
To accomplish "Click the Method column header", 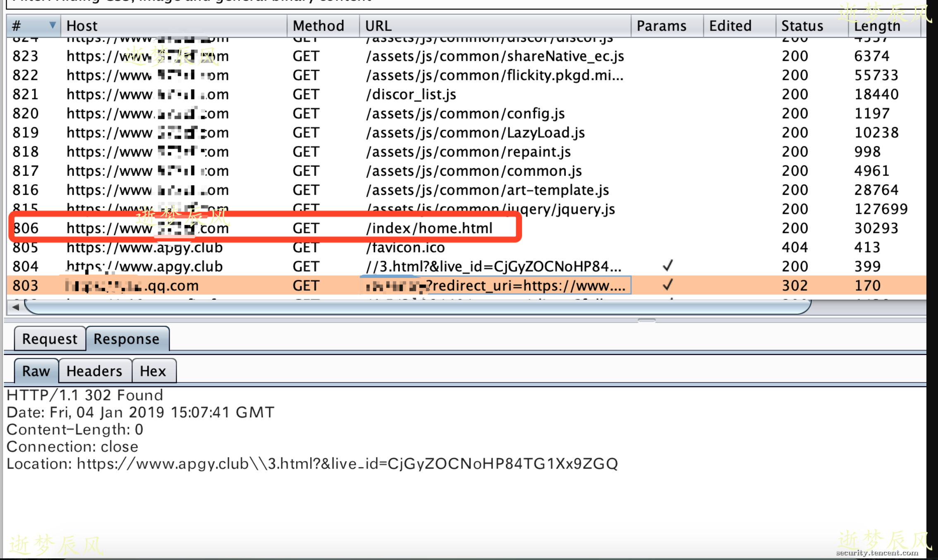I will tap(318, 26).
